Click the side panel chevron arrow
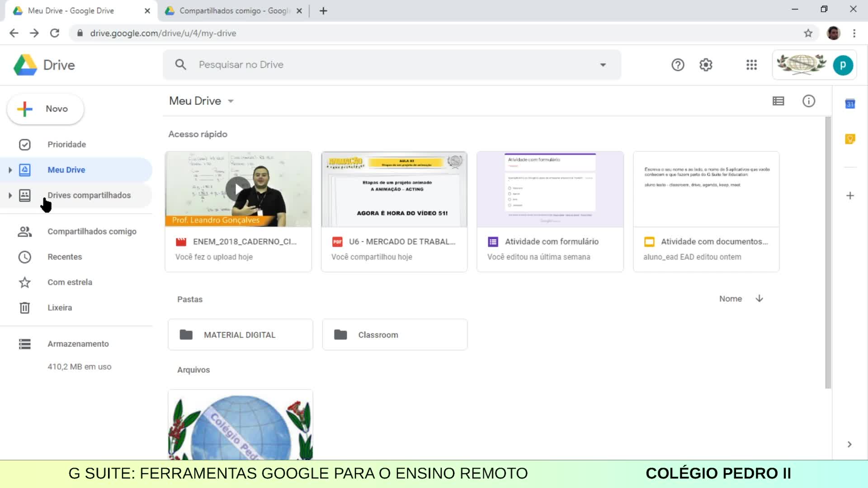 click(849, 445)
